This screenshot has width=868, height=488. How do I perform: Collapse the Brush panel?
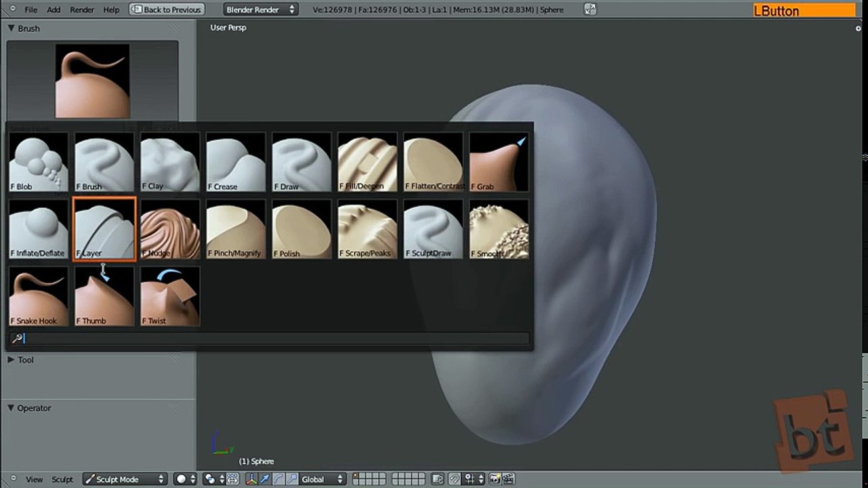click(x=12, y=28)
